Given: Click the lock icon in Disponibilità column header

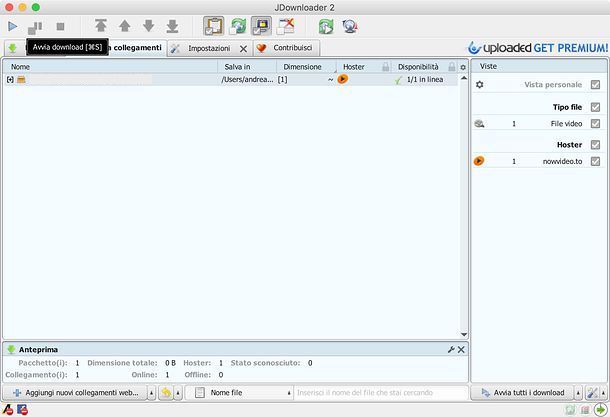Looking at the screenshot, I should point(452,67).
